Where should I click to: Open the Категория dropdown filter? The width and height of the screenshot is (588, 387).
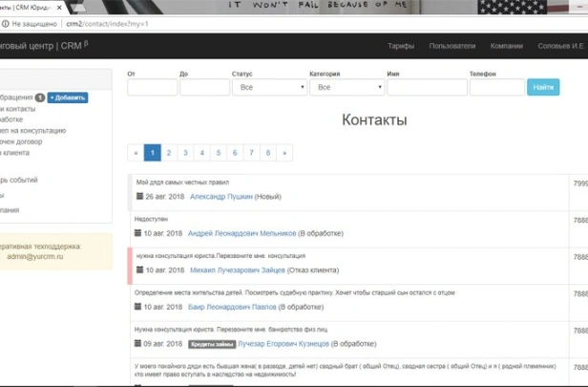(347, 87)
